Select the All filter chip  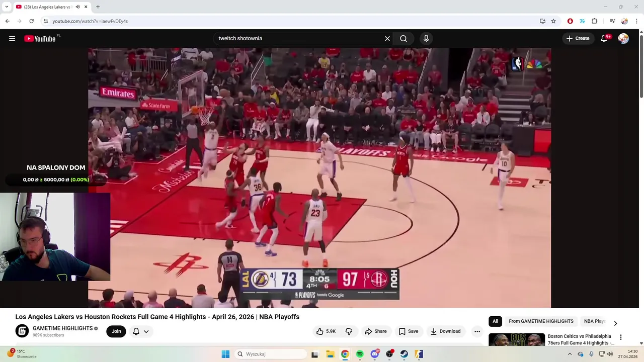[495, 321]
